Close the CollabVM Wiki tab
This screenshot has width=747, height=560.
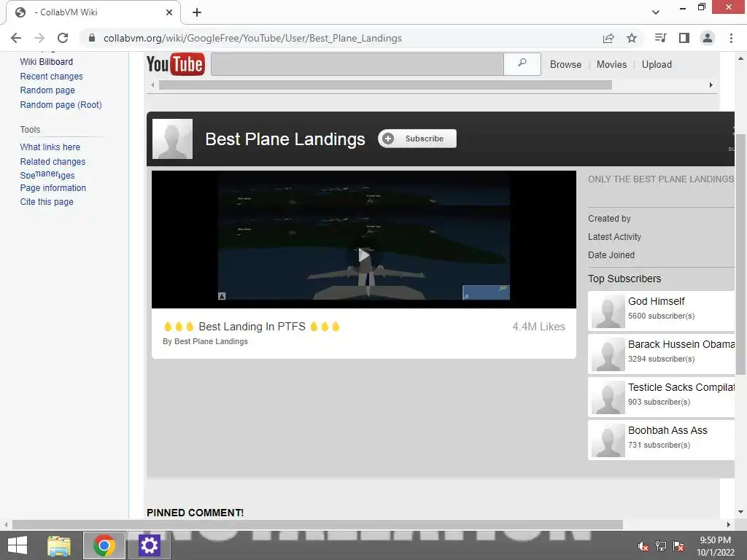(x=169, y=12)
